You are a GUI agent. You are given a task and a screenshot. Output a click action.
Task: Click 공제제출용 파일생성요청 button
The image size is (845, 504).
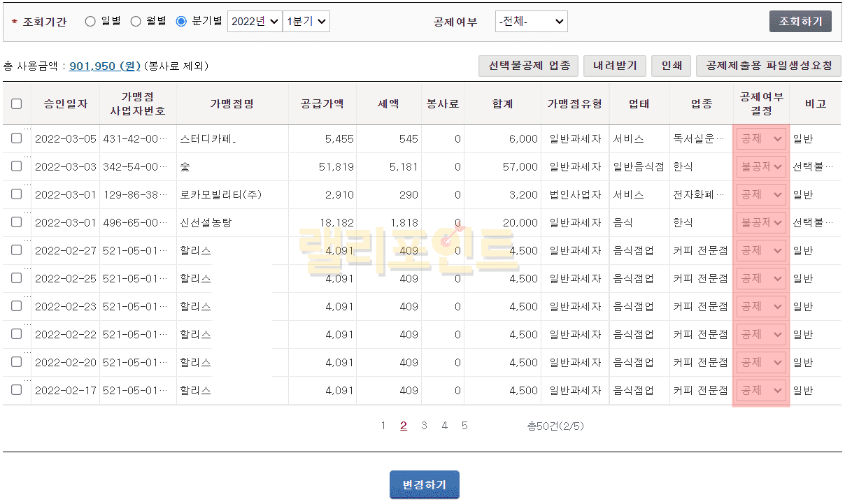(768, 66)
